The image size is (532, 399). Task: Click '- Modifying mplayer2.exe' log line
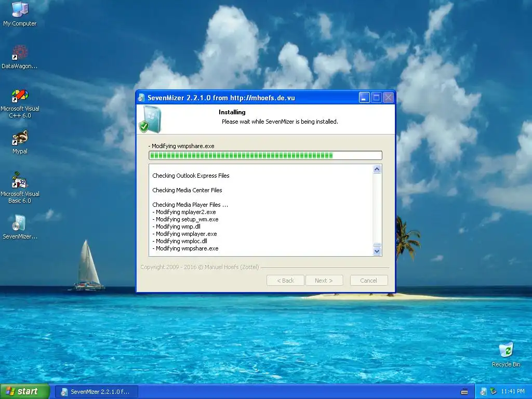tap(184, 212)
